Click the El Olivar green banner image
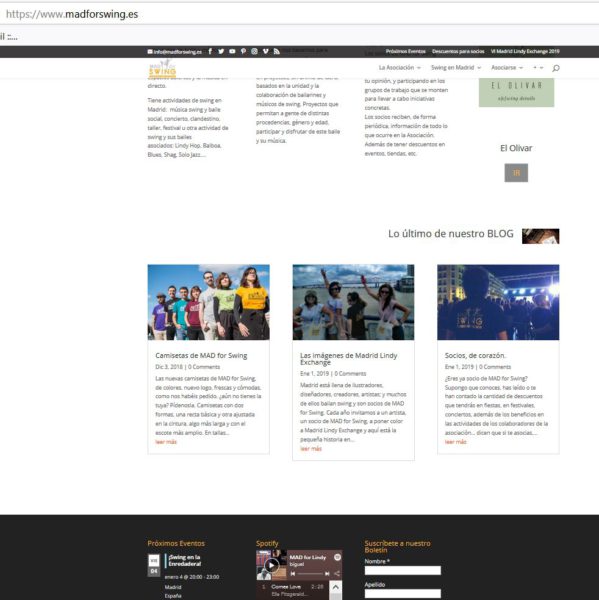Screen dimensions: 599x600 pos(516,92)
